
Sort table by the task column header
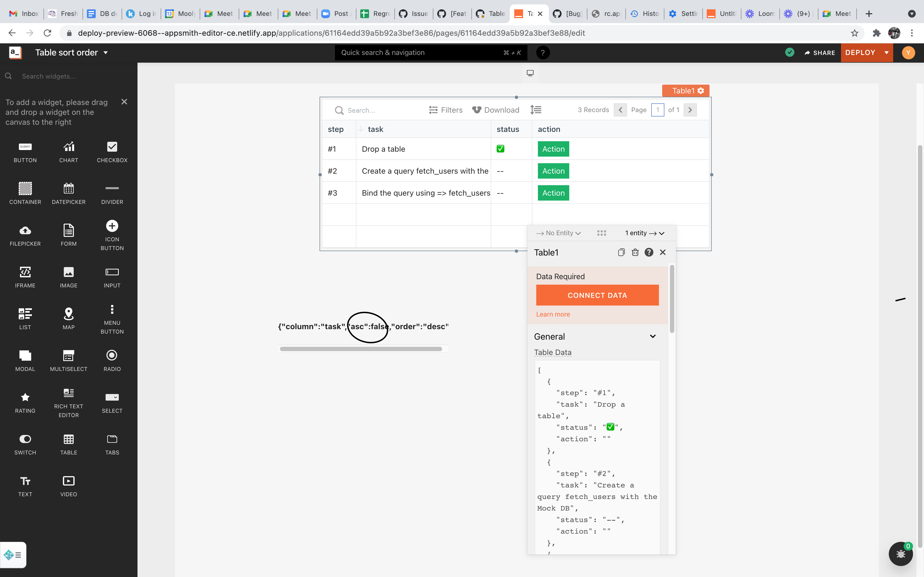pos(375,129)
